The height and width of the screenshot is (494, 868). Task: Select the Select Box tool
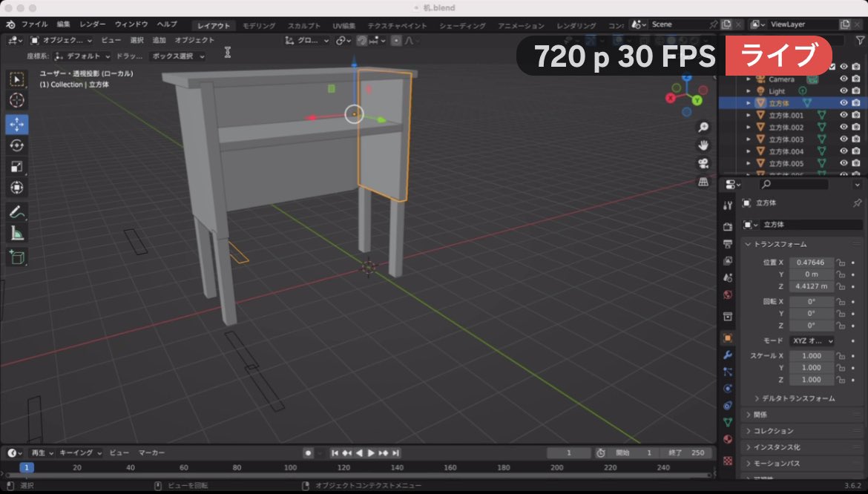(x=16, y=79)
